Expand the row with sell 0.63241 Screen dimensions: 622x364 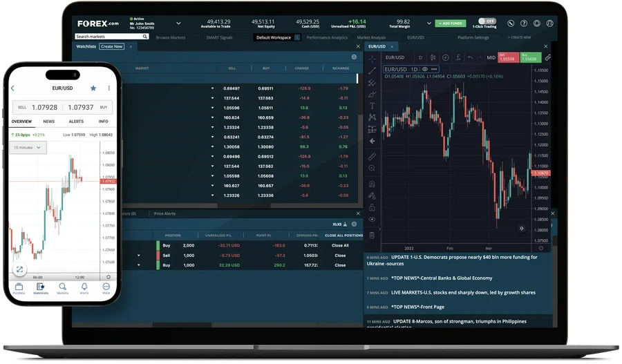213,137
